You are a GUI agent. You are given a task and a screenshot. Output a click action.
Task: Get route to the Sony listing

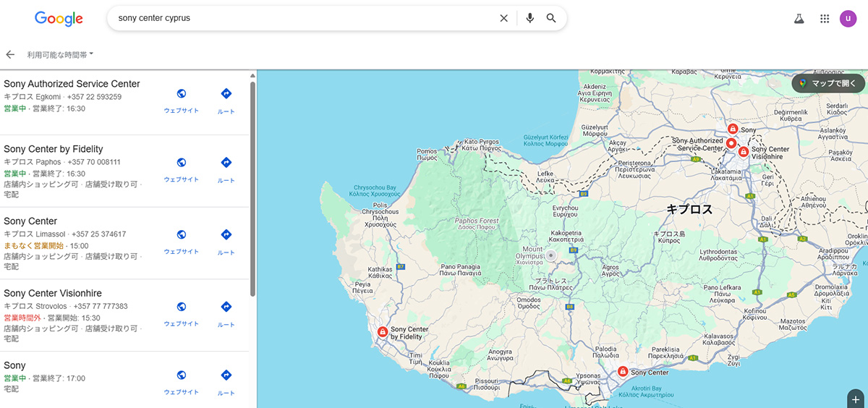226,383
